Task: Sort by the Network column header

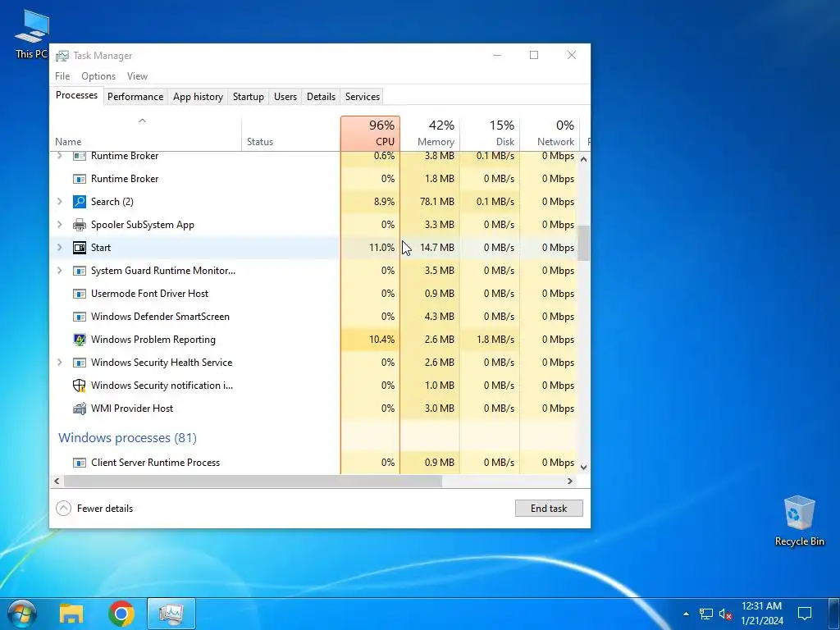Action: point(550,134)
